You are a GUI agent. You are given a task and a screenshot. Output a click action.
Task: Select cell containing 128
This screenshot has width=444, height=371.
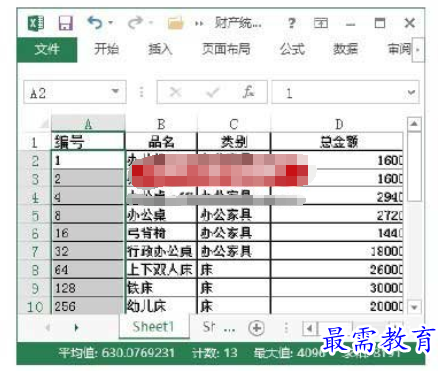point(88,288)
